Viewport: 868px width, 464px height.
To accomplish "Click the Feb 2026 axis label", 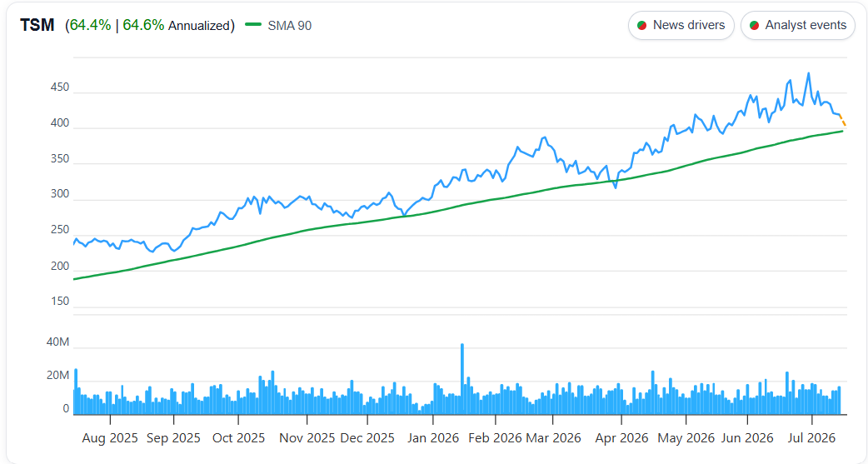I will tap(495, 438).
